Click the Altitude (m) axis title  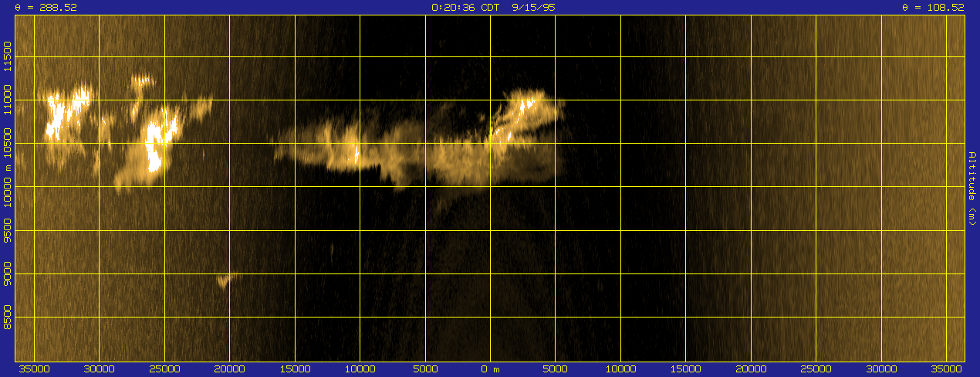pyautogui.click(x=972, y=188)
